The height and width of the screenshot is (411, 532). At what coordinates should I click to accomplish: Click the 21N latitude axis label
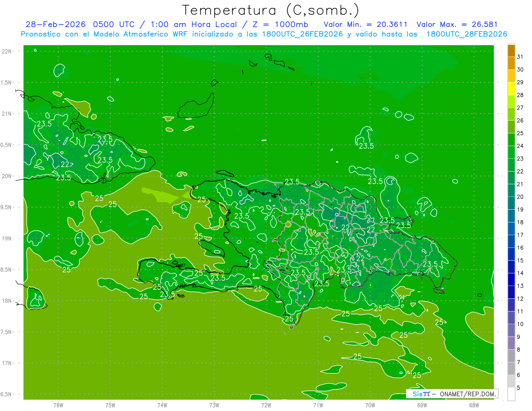(6, 114)
